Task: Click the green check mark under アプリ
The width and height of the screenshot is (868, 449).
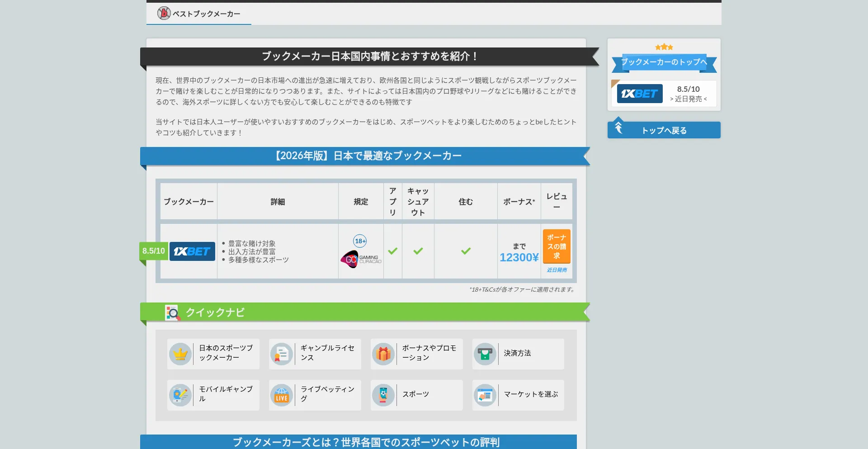Action: (x=393, y=251)
